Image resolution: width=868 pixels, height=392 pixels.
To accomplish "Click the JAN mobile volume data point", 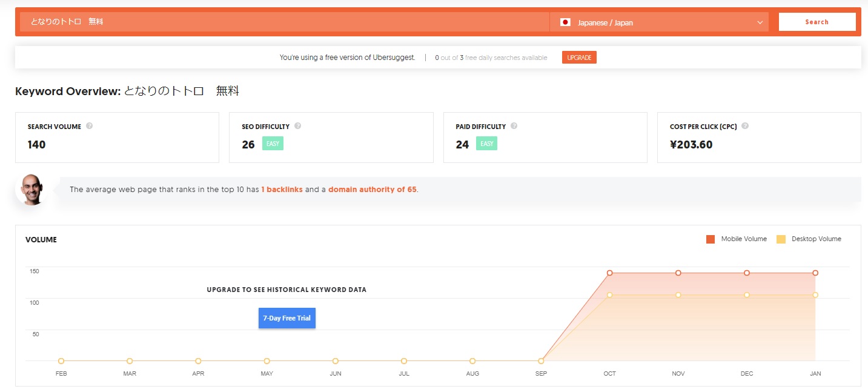I will (x=815, y=273).
